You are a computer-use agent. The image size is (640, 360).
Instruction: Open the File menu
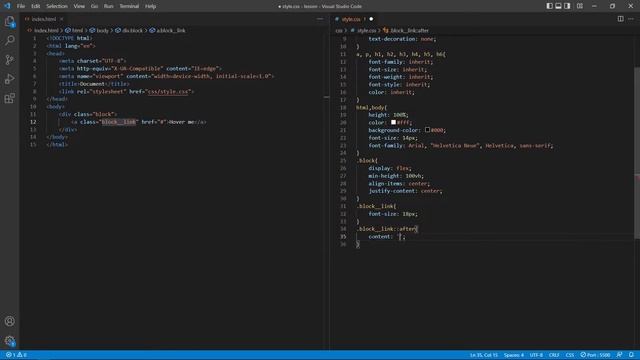pyautogui.click(x=21, y=6)
